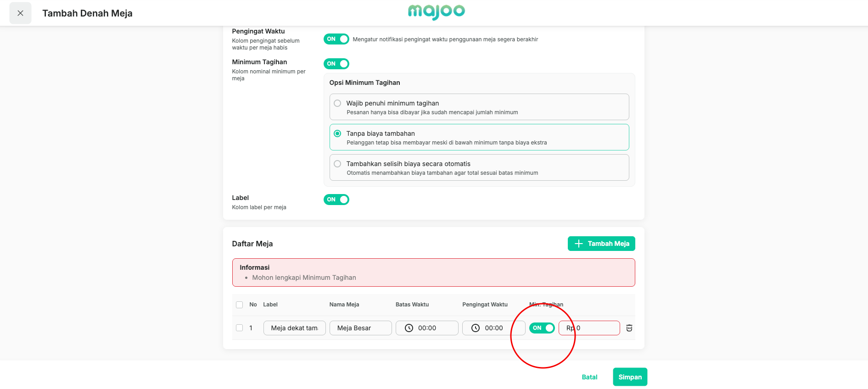Image resolution: width=868 pixels, height=389 pixels.
Task: Turn off the Label switch
Action: tap(336, 200)
